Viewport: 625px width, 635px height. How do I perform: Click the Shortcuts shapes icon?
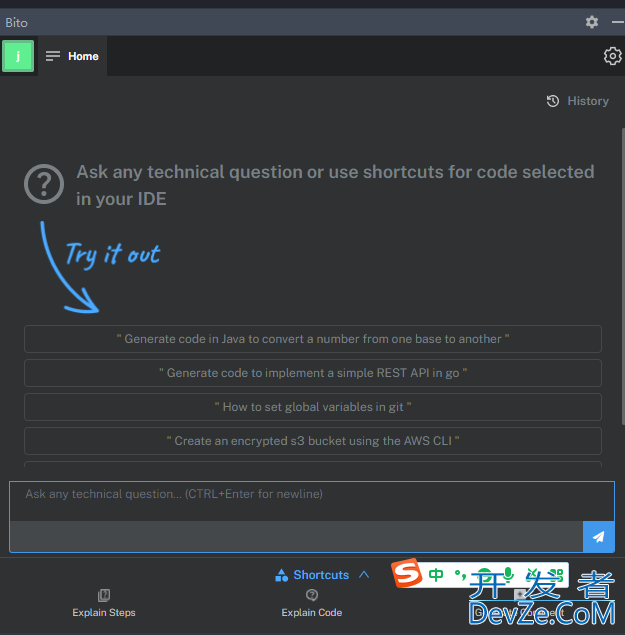click(x=282, y=575)
